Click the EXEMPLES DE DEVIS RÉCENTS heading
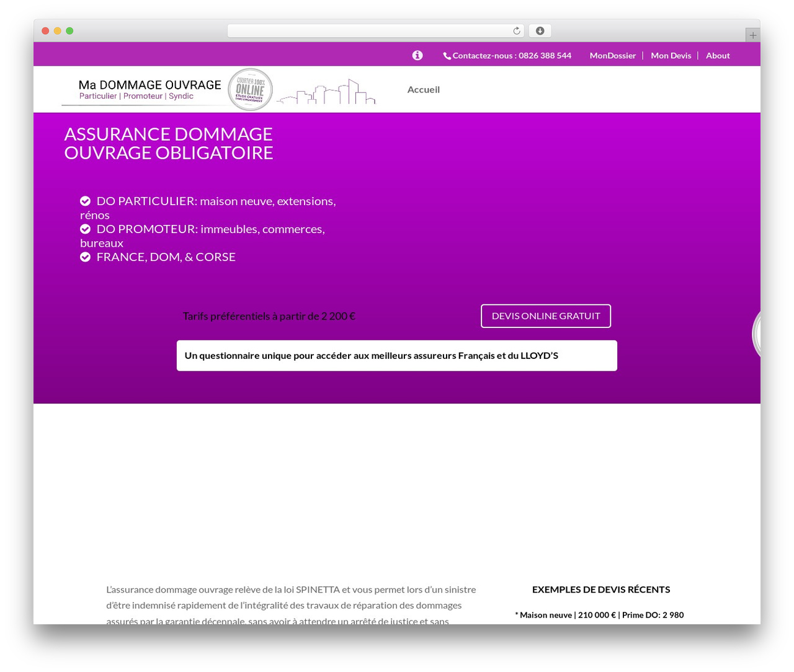The image size is (794, 672). 601,590
